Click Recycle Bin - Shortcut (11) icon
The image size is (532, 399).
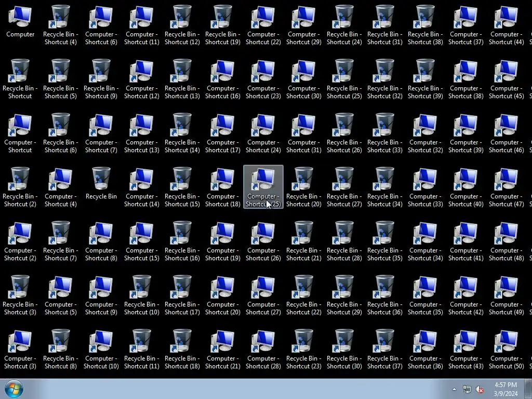(x=141, y=349)
